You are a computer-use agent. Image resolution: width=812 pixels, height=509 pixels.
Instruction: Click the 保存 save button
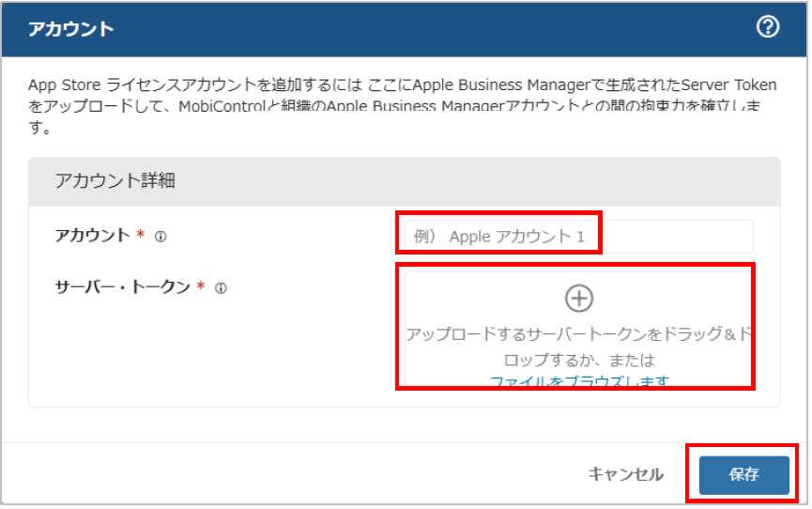pyautogui.click(x=743, y=475)
